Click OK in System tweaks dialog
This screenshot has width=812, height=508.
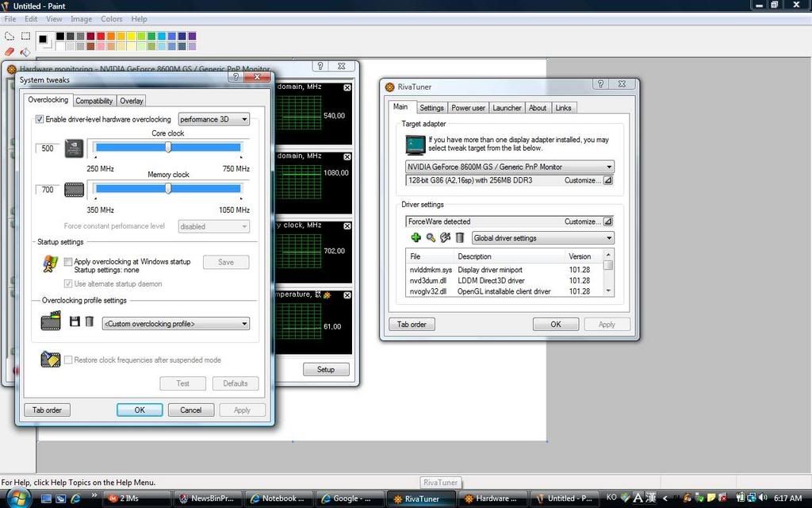140,410
